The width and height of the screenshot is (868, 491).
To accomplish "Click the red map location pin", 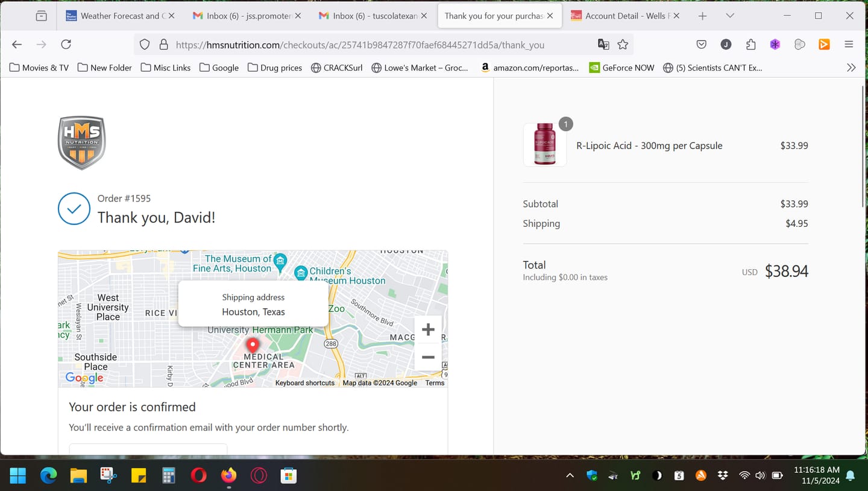I will click(253, 346).
